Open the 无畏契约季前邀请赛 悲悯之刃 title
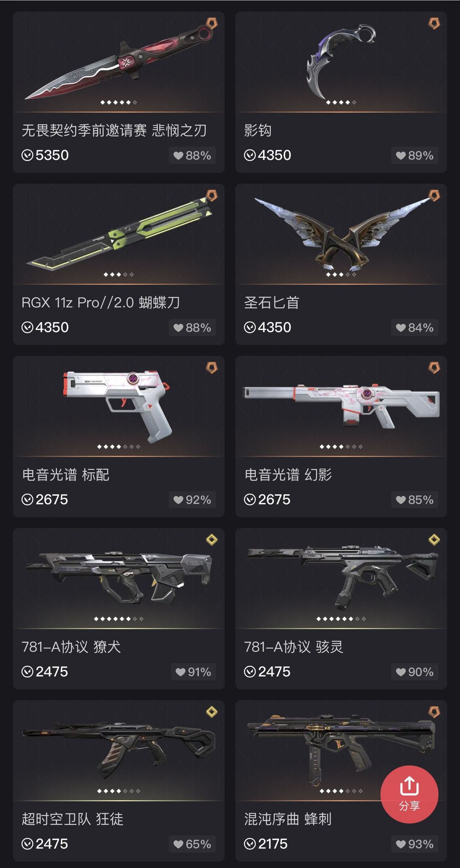Screen dimensions: 460x868 click(x=114, y=130)
